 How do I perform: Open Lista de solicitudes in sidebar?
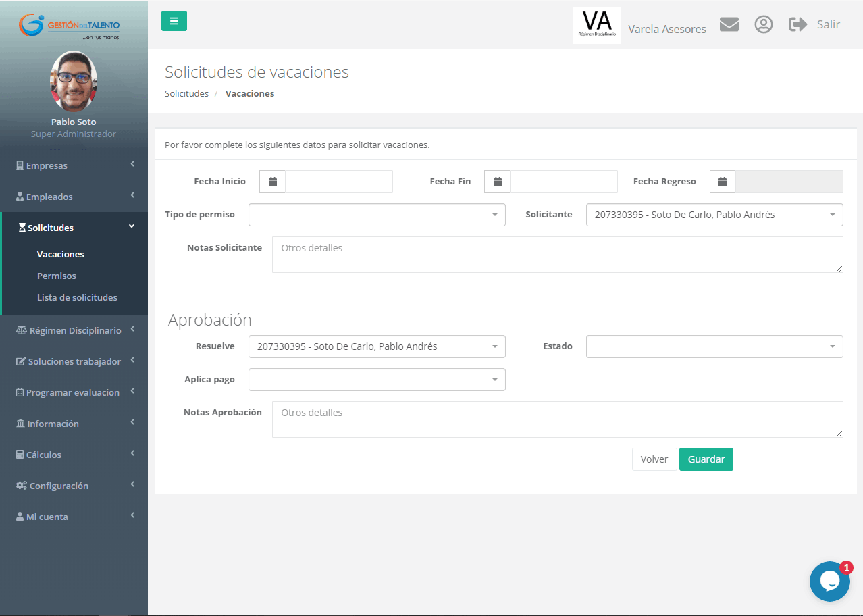[x=77, y=297]
